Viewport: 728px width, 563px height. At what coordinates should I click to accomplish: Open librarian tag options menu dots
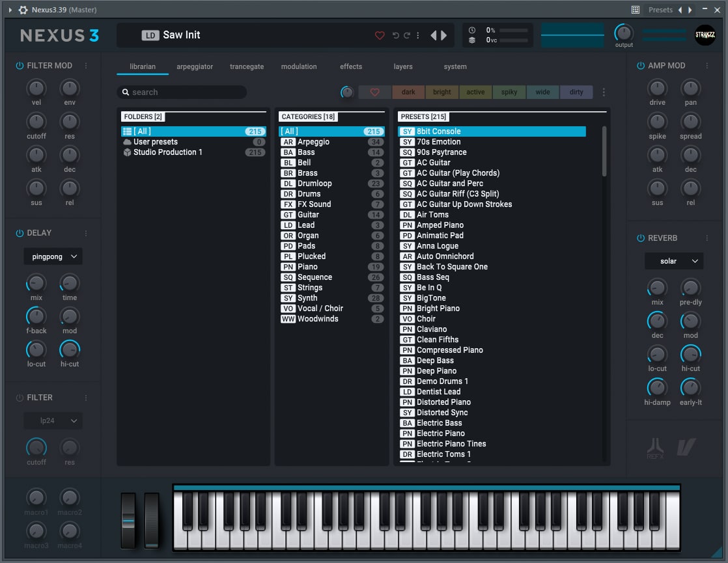[604, 92]
